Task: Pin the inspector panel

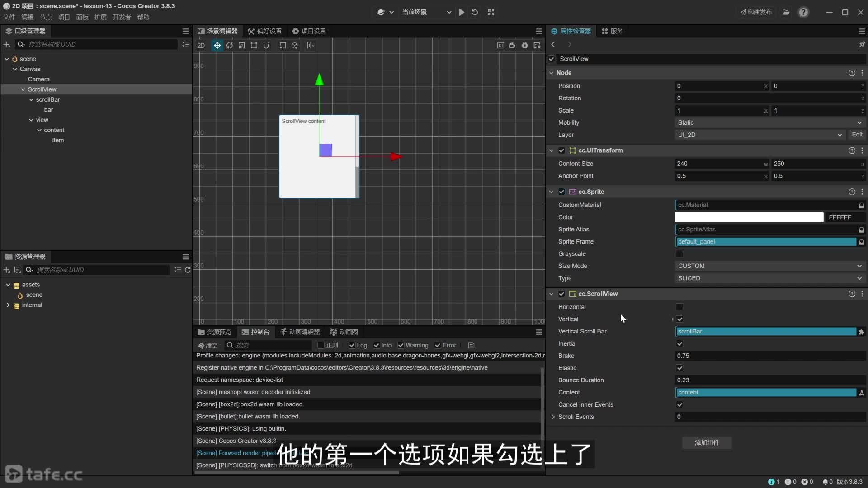Action: [x=862, y=44]
